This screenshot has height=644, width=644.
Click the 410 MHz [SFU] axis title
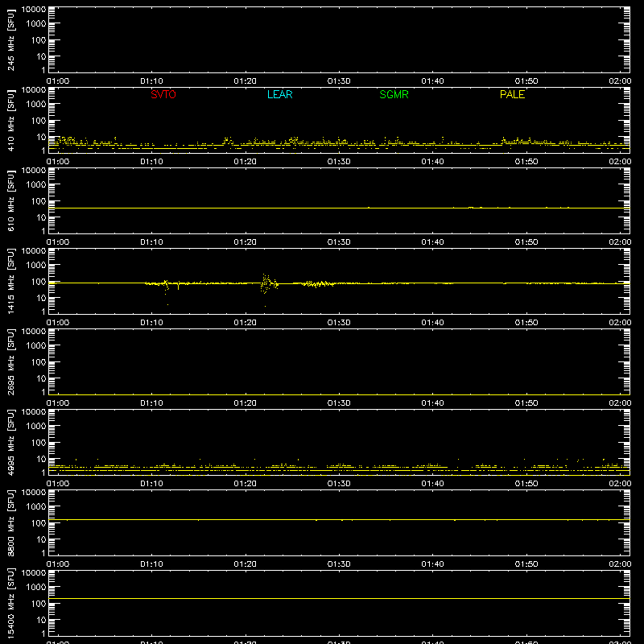click(x=10, y=120)
